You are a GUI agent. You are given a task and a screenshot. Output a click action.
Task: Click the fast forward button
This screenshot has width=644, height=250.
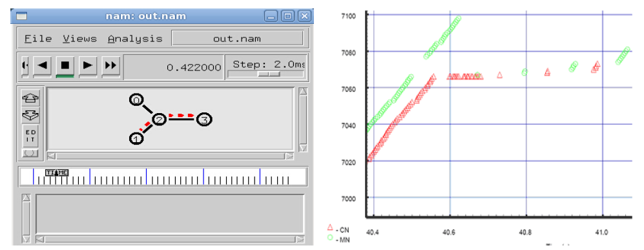110,66
